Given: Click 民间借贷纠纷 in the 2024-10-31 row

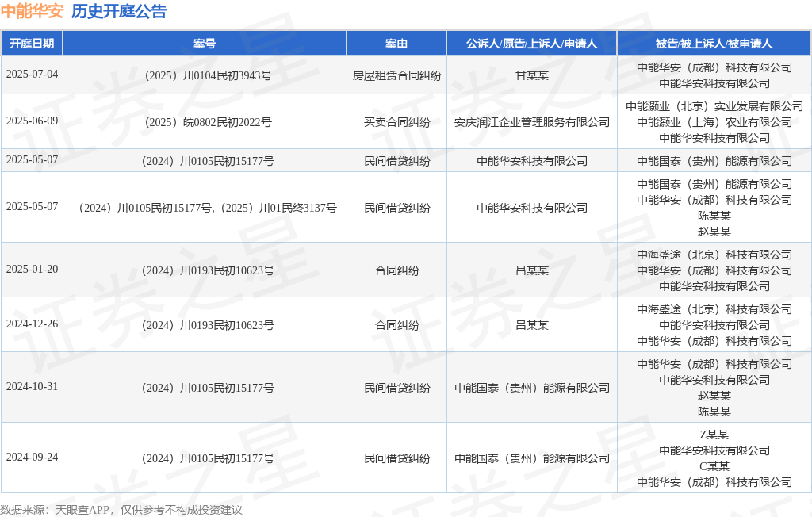Looking at the screenshot, I should (396, 388).
